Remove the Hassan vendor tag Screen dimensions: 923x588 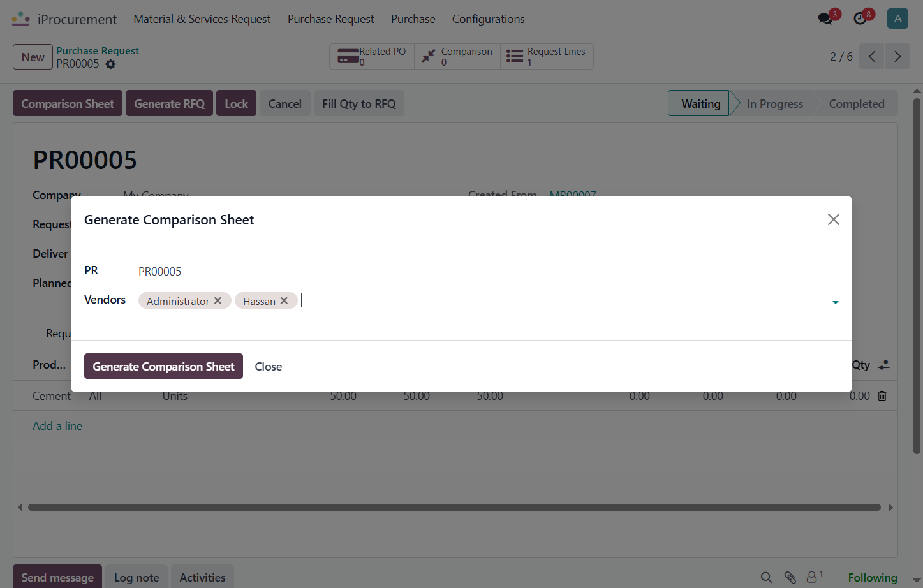tap(284, 300)
